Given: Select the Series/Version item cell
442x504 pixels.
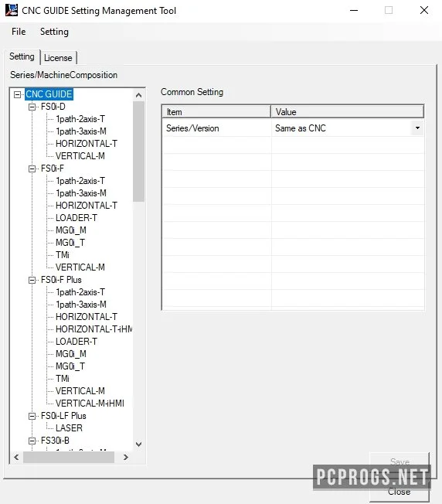Looking at the screenshot, I should (x=217, y=128).
